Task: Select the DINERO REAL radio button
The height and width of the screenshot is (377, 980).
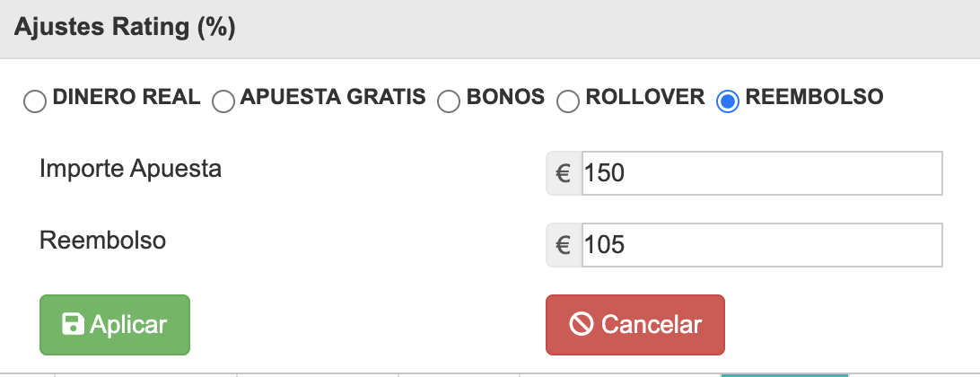Action: [x=35, y=101]
